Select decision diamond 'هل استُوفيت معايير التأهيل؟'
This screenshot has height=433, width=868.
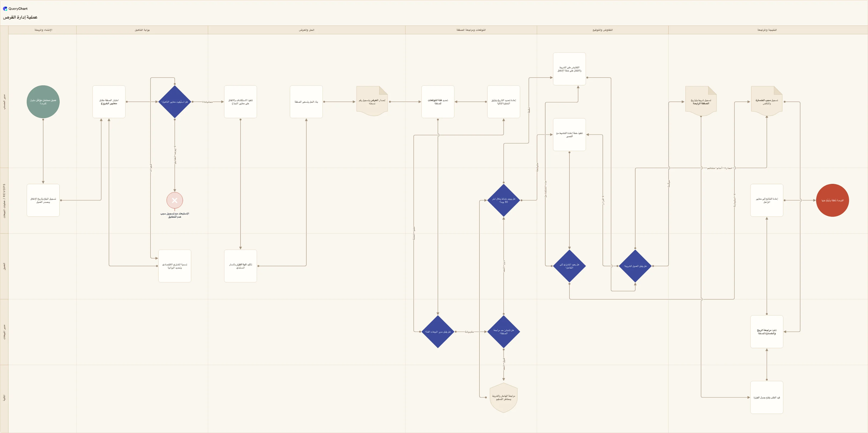click(x=175, y=102)
